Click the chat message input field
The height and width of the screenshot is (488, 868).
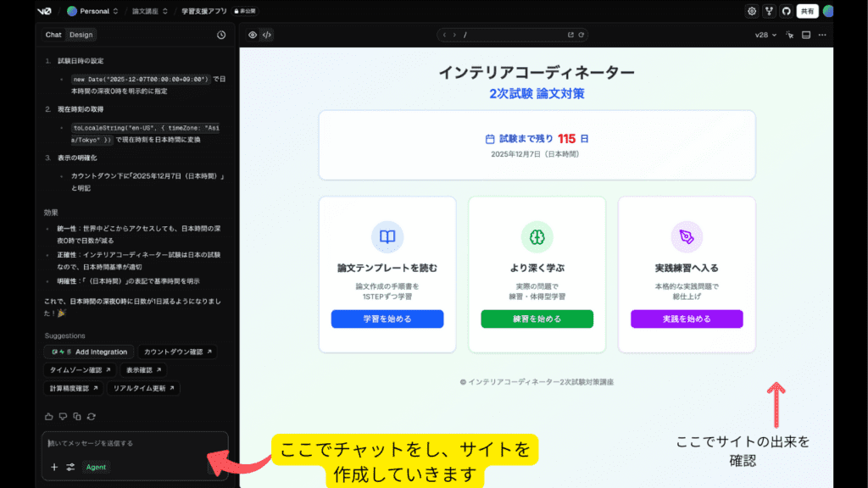pos(127,443)
